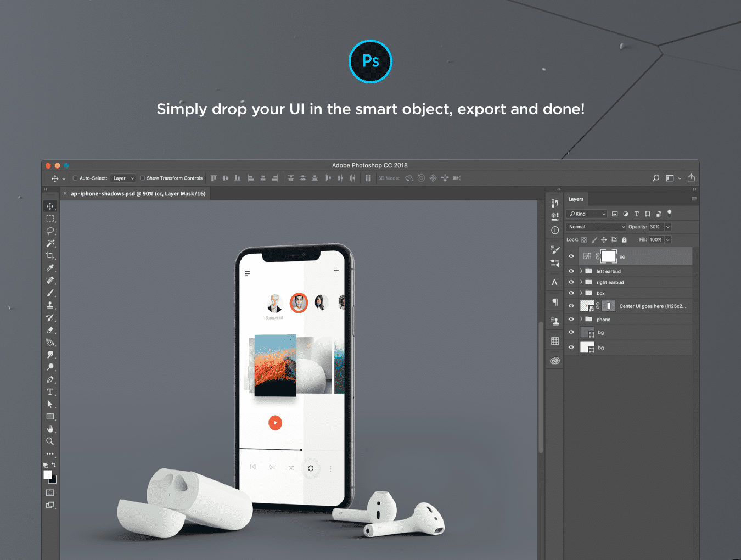Viewport: 741px width, 560px height.
Task: Enable Show Transform Controls checkbox
Action: tap(143, 178)
